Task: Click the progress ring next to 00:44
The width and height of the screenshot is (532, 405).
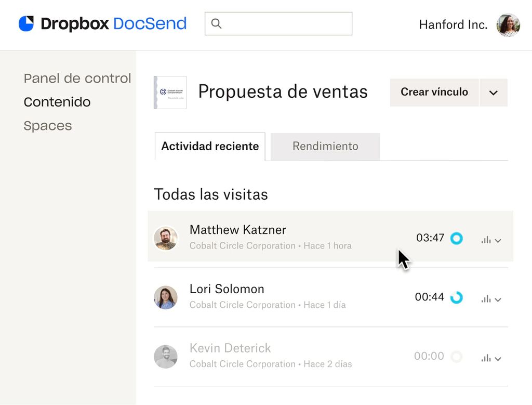Action: point(456,297)
